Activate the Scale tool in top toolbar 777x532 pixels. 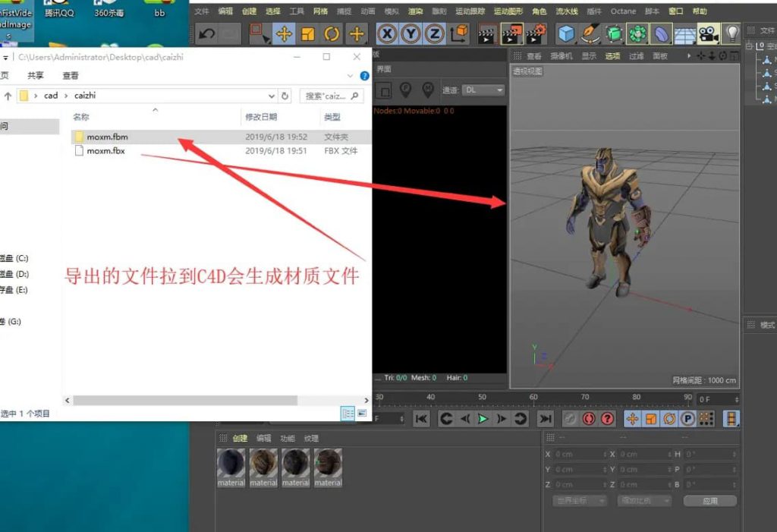pyautogui.click(x=308, y=33)
